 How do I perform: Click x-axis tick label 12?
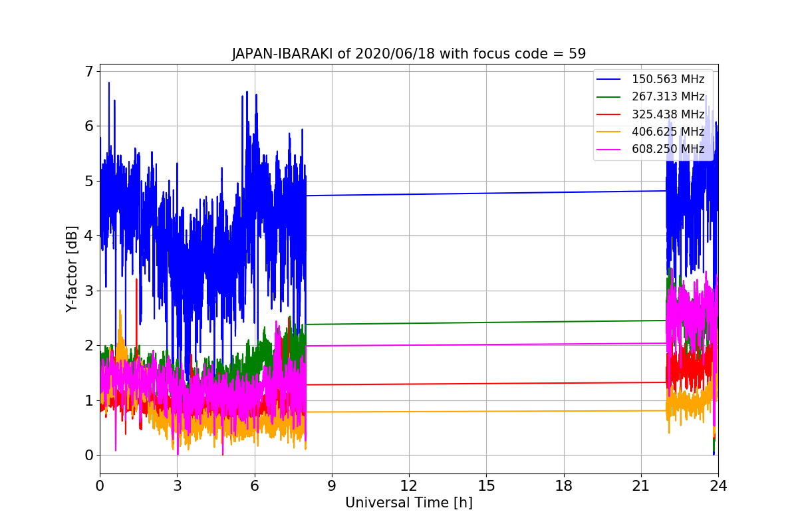coord(409,486)
